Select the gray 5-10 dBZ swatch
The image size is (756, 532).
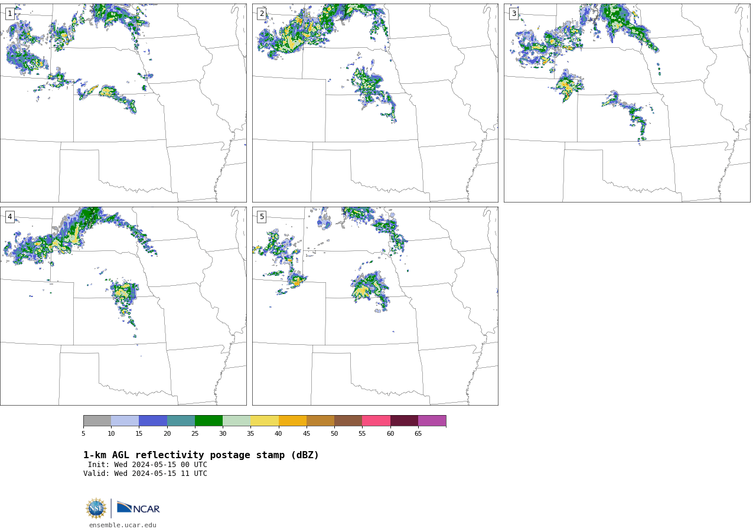click(97, 421)
